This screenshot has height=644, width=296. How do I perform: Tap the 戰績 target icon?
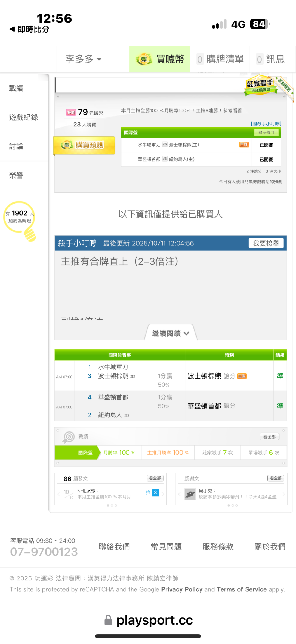(69, 437)
